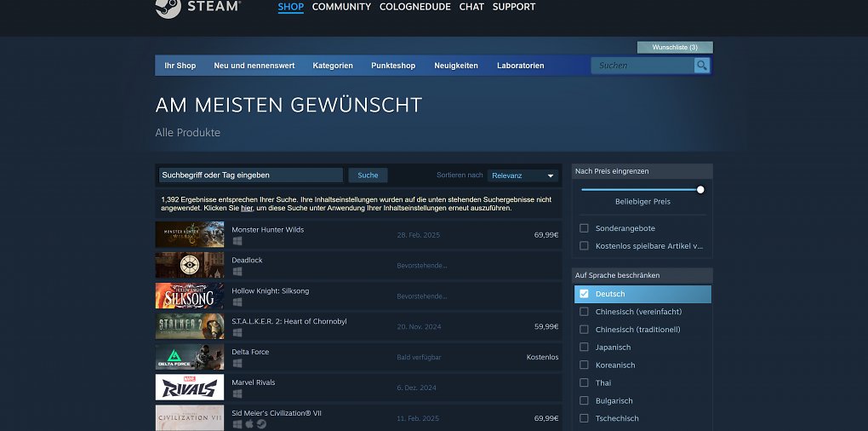Go to SHOP in top navigation
868x431 pixels.
[x=291, y=7]
